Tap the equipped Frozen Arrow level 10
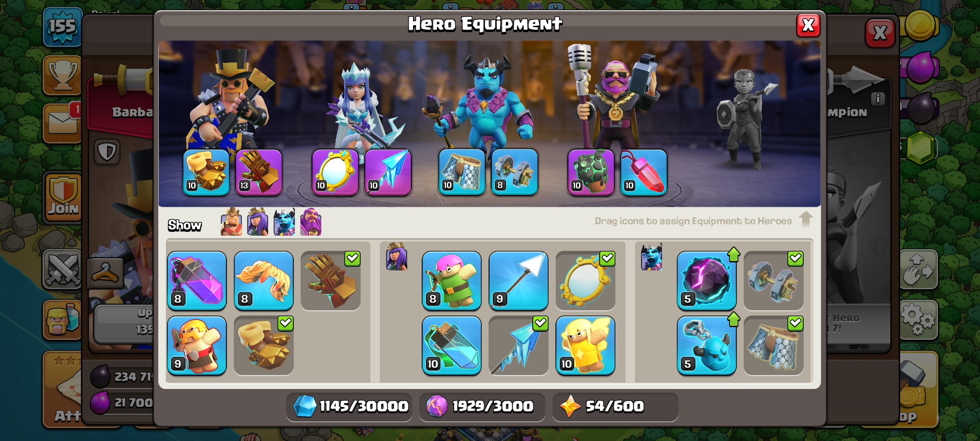Image resolution: width=980 pixels, height=441 pixels. 388,172
